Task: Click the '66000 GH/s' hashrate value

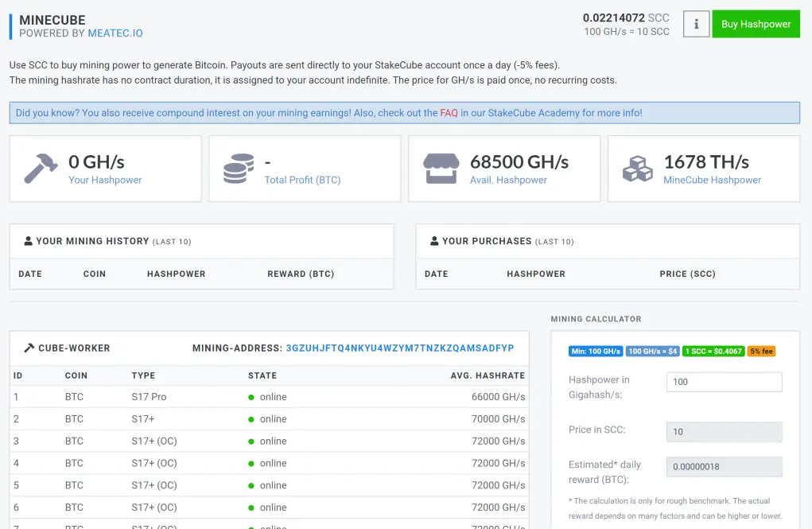Action: point(498,397)
